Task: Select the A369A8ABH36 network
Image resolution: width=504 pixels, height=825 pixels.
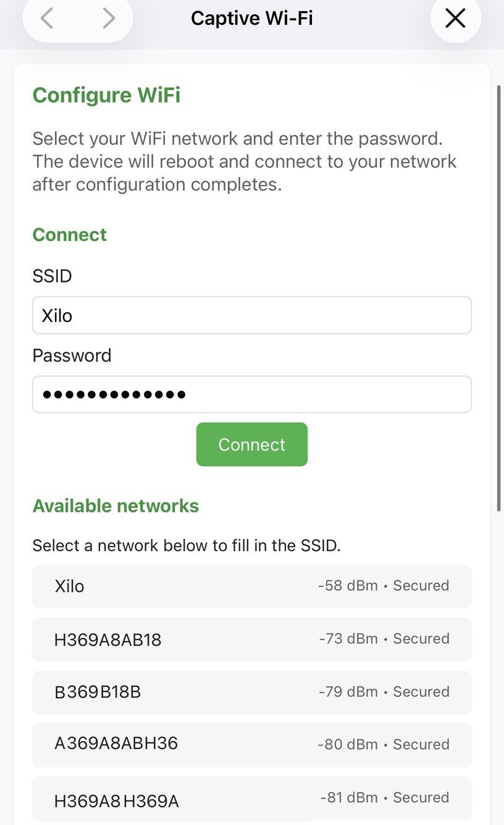Action: [x=252, y=745]
